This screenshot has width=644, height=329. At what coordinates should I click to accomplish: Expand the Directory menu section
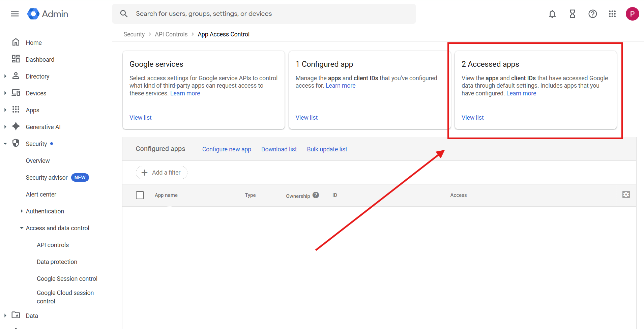(5, 77)
